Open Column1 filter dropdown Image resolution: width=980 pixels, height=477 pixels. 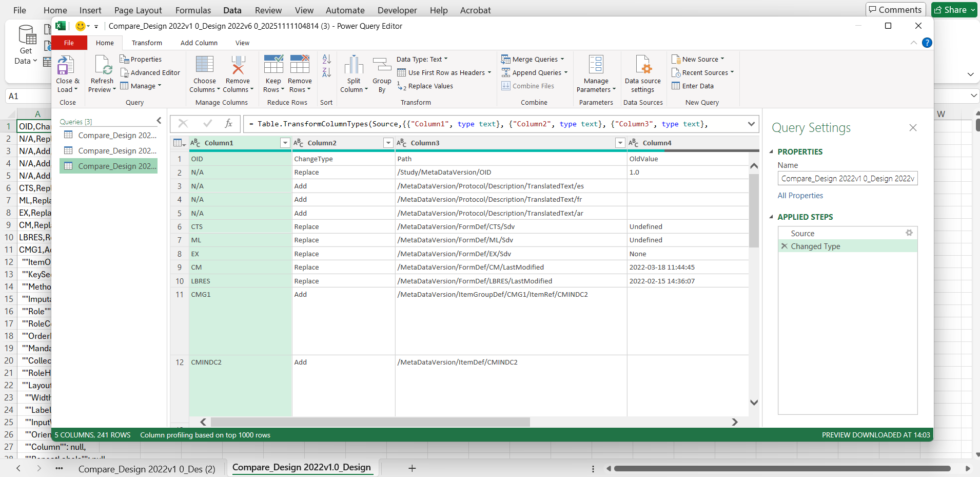pyautogui.click(x=285, y=143)
